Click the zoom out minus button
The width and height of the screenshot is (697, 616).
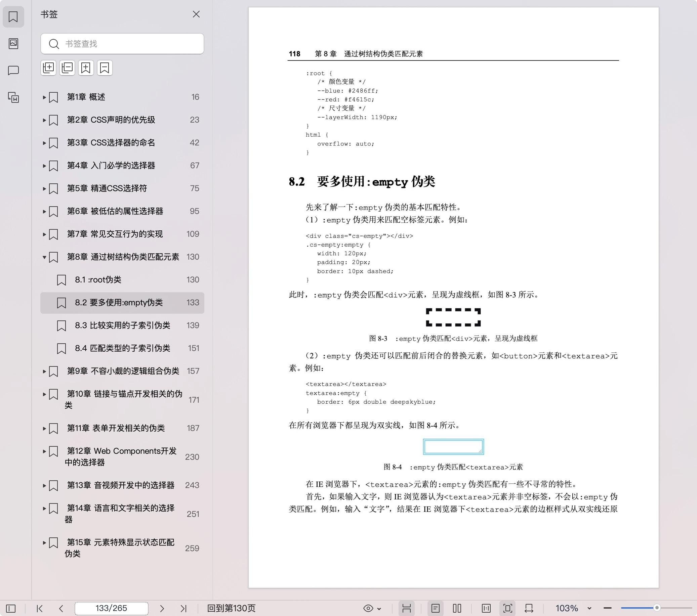[x=607, y=608]
